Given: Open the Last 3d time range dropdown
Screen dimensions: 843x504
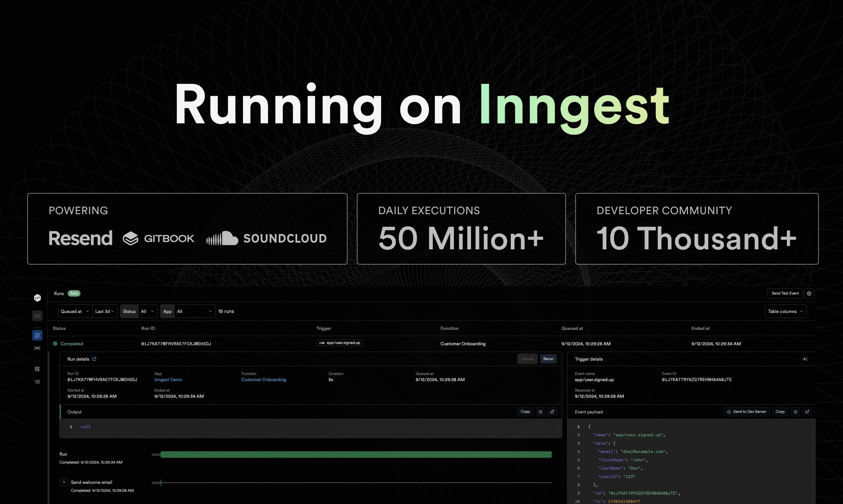Looking at the screenshot, I should [x=105, y=311].
